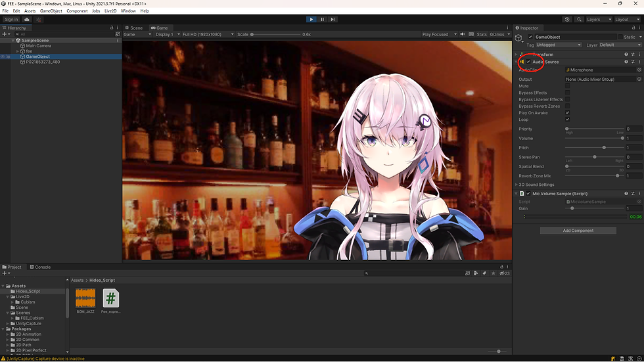This screenshot has width=644, height=362.
Task: Click the Hierarchy create plus button
Action: click(x=5, y=34)
